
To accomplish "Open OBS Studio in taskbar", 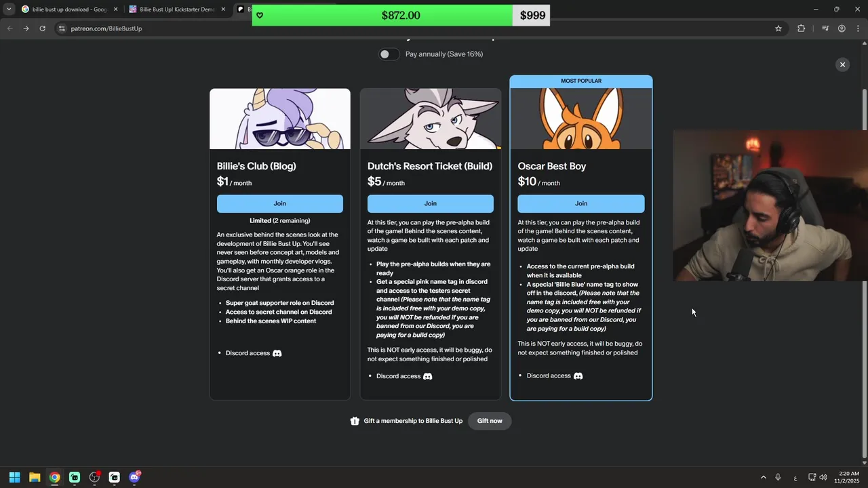I will [94, 477].
